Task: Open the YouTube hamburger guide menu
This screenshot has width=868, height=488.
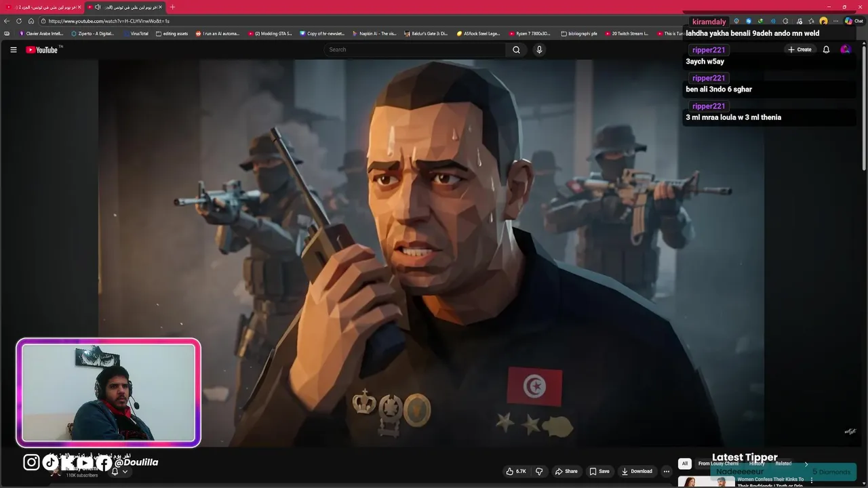Action: point(13,49)
